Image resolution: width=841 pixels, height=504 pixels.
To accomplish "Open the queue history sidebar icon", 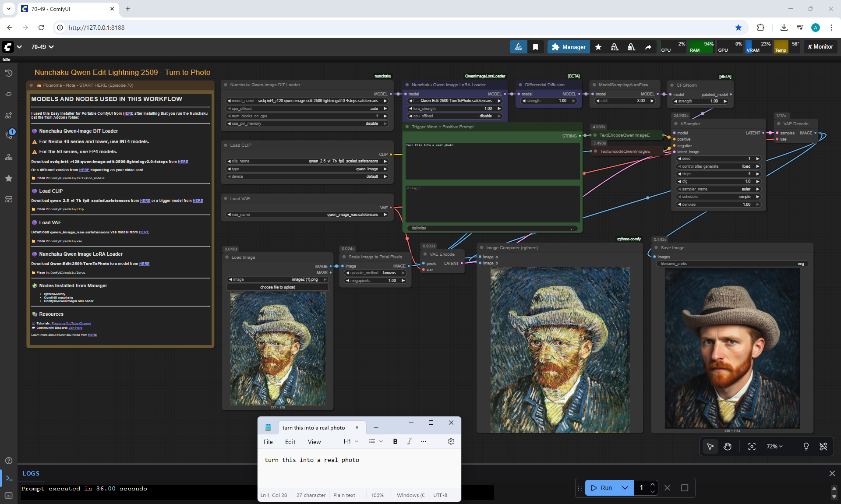I will (9, 73).
